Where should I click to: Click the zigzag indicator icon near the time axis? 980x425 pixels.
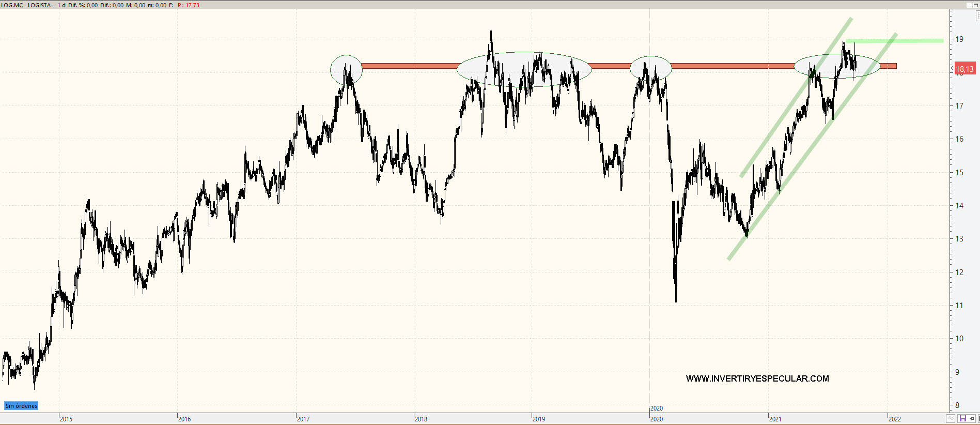click(x=951, y=418)
